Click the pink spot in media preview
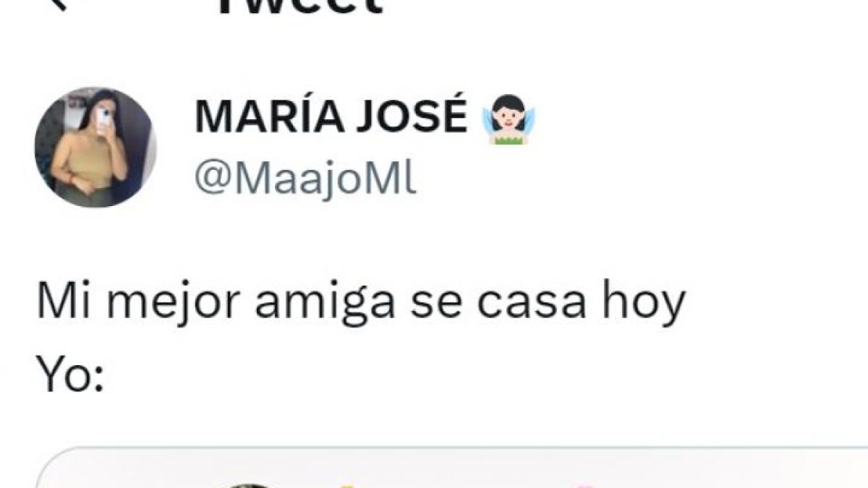The image size is (868, 488). (x=587, y=486)
